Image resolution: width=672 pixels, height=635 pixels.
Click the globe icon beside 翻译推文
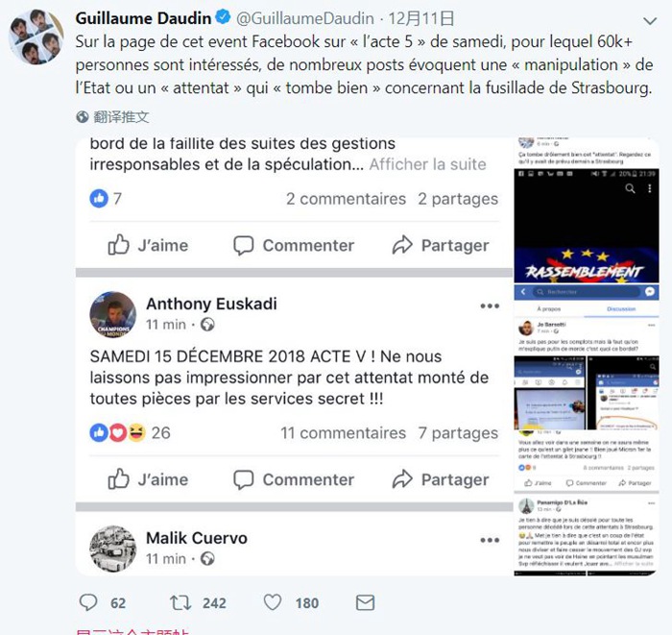[x=83, y=116]
